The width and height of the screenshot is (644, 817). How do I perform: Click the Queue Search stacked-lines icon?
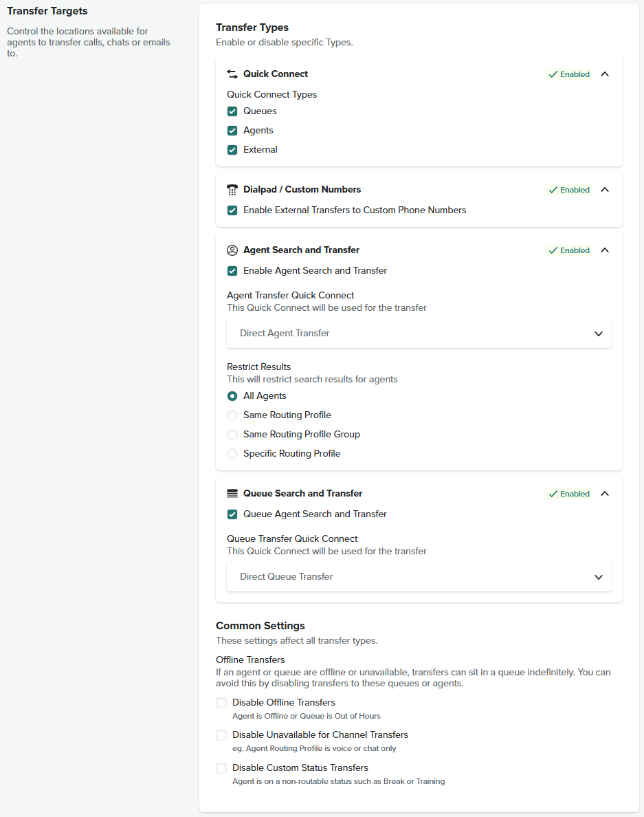click(x=232, y=494)
